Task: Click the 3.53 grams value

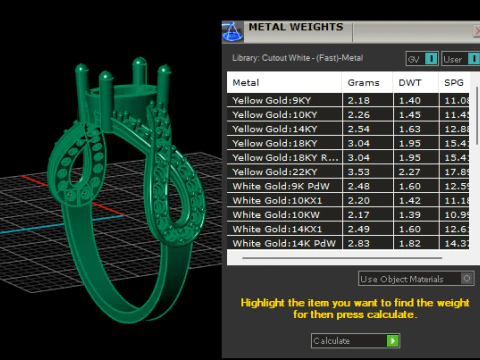Action: (x=359, y=172)
